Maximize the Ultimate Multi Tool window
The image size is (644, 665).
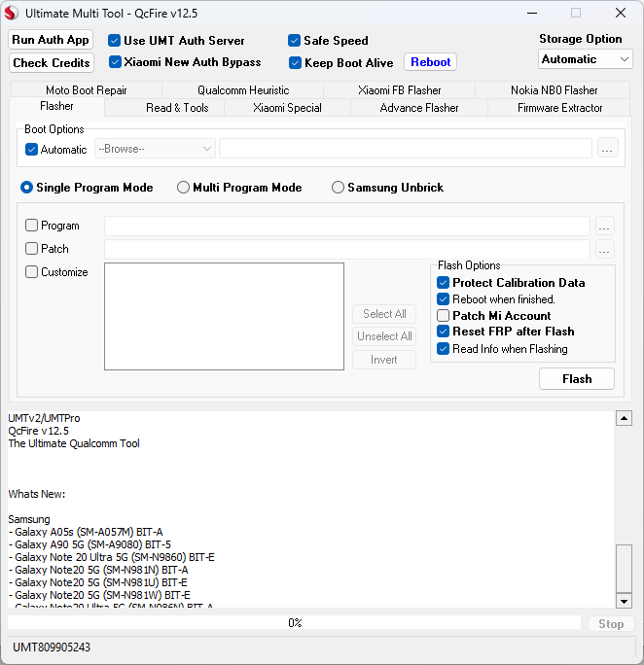pyautogui.click(x=576, y=14)
